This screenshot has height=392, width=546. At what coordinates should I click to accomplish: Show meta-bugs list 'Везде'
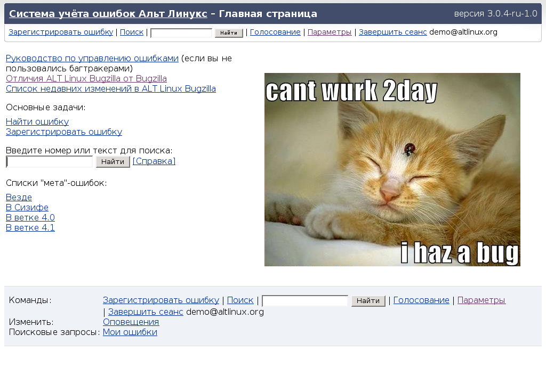pyautogui.click(x=19, y=197)
